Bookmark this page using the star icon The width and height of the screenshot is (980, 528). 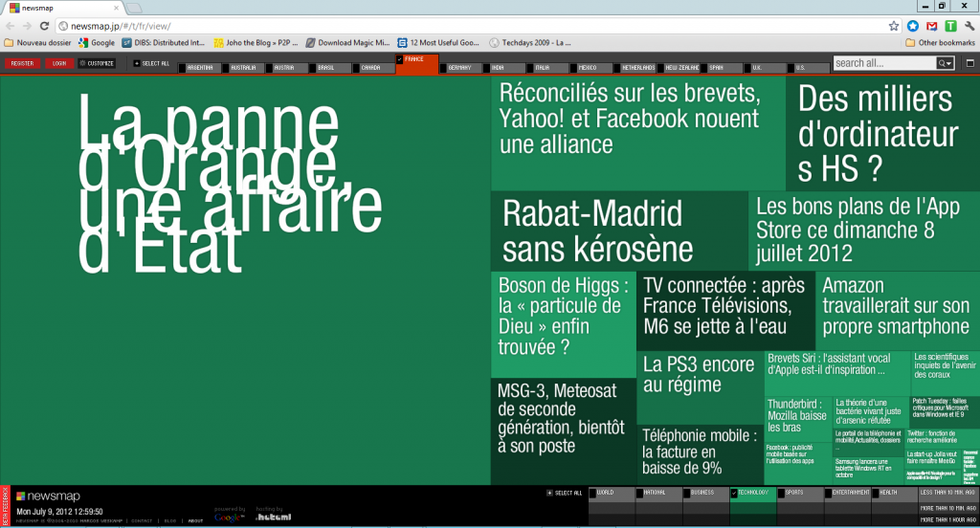(x=894, y=26)
